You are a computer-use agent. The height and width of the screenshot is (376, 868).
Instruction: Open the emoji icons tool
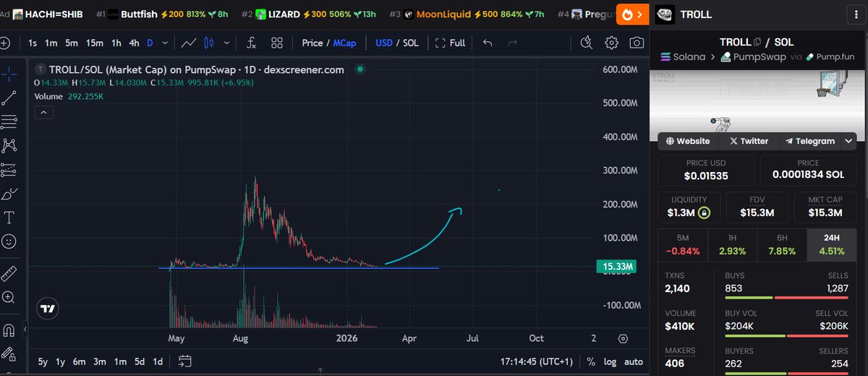pyautogui.click(x=9, y=242)
